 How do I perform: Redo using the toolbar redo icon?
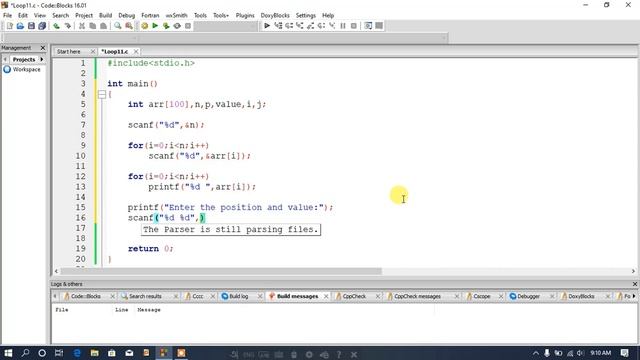click(x=67, y=26)
